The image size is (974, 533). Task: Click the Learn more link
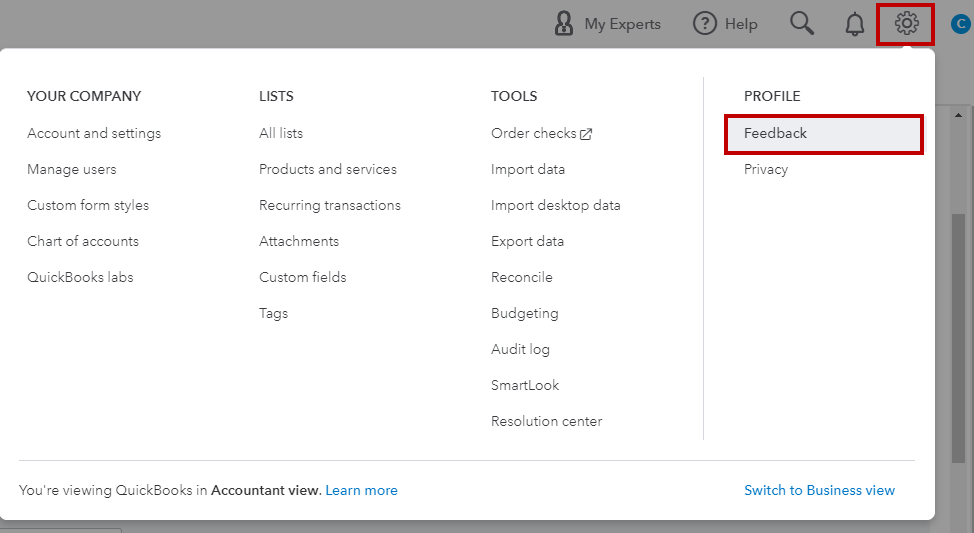[x=362, y=490]
